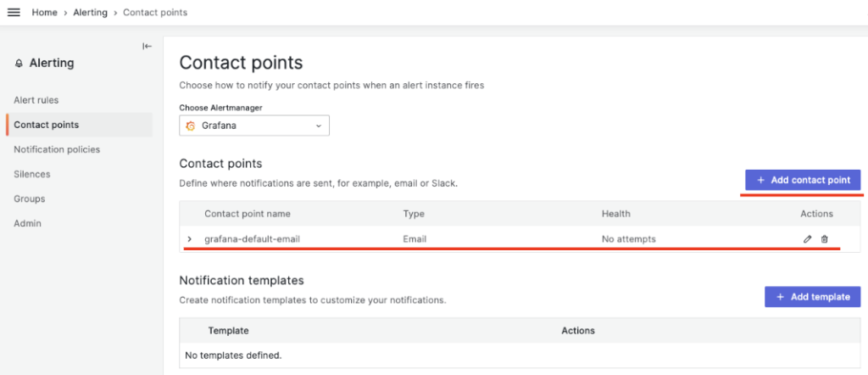Viewport: 868px width, 375px height.
Task: Navigate to Silences
Action: pyautogui.click(x=32, y=174)
